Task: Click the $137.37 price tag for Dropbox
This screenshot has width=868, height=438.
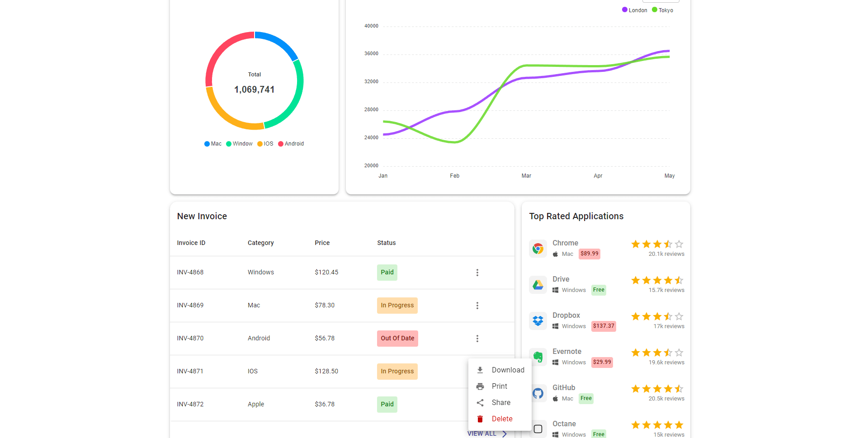Action: coord(604,326)
